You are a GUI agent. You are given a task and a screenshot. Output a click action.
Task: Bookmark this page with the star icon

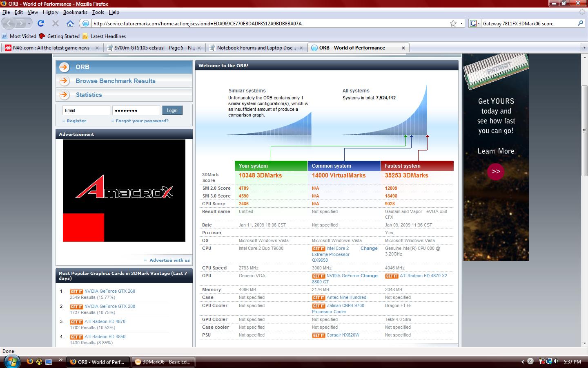pyautogui.click(x=453, y=23)
